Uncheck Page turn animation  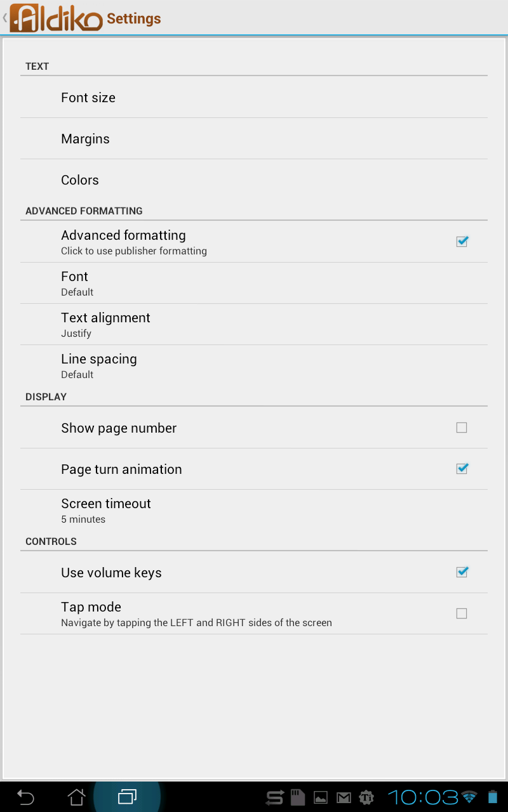pyautogui.click(x=462, y=469)
